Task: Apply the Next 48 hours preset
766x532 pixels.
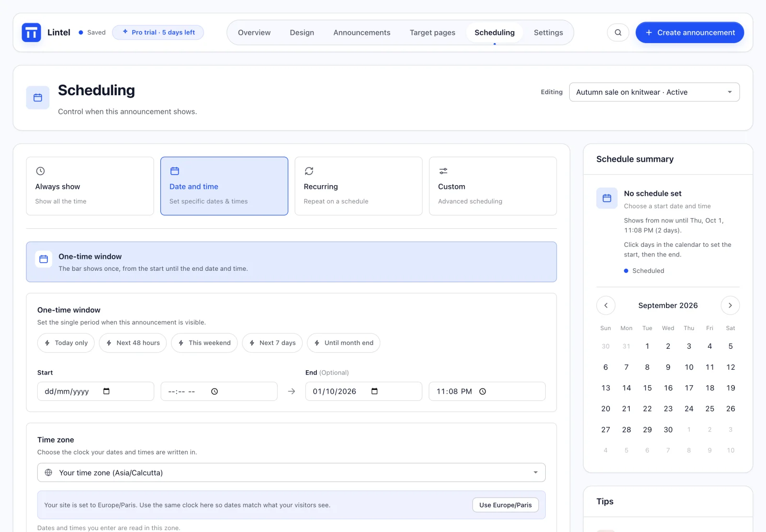Action: click(x=133, y=343)
